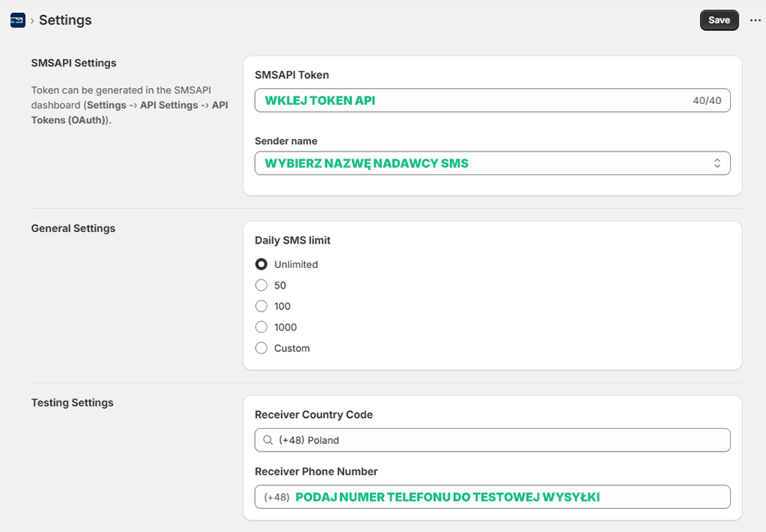Select the Custom daily SMS limit option

(x=261, y=348)
